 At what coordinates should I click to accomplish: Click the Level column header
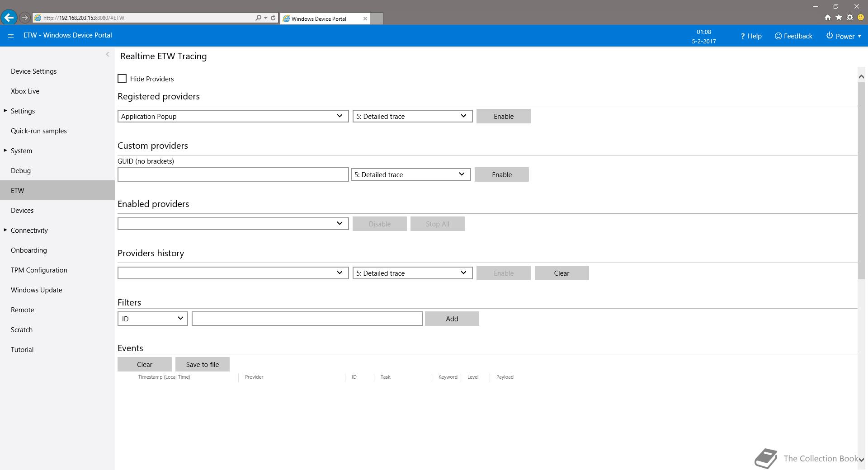pyautogui.click(x=473, y=377)
